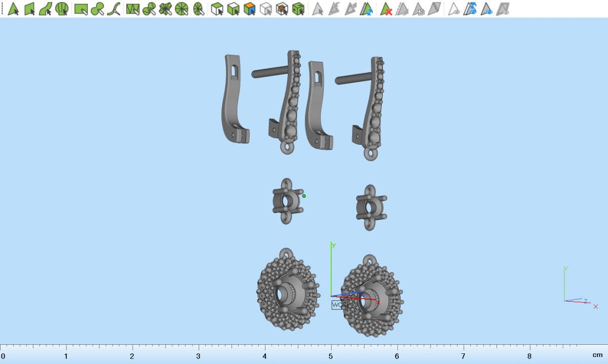Select the green point marker near small setting

(304, 196)
